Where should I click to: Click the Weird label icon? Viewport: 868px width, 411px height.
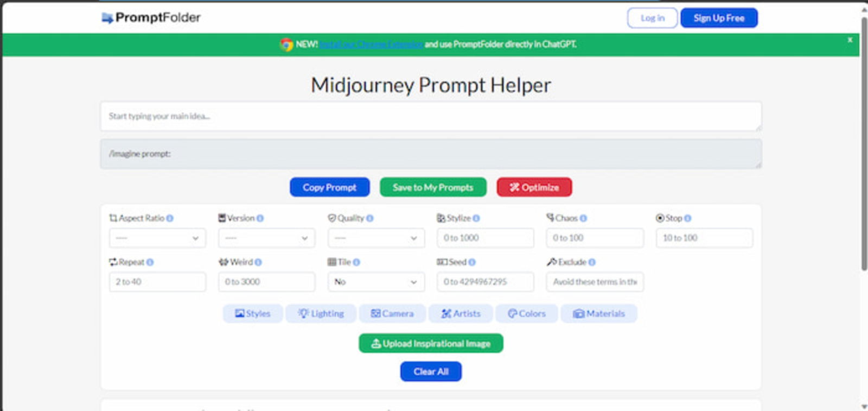224,262
